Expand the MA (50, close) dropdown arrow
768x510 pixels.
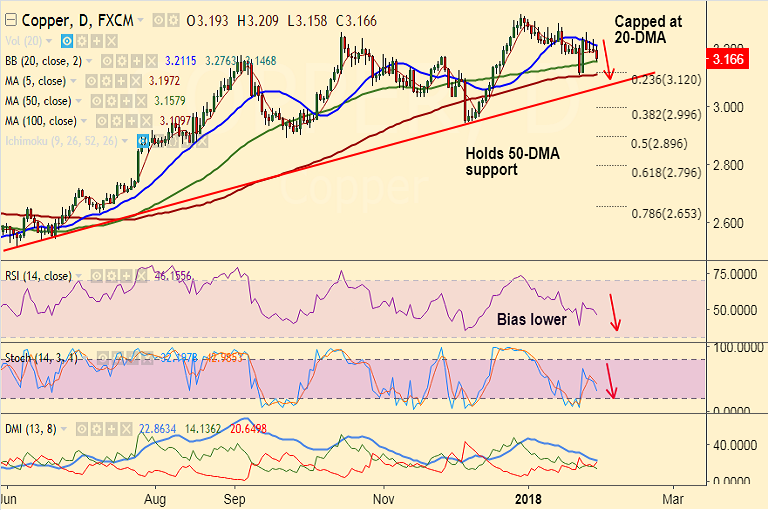[x=79, y=101]
